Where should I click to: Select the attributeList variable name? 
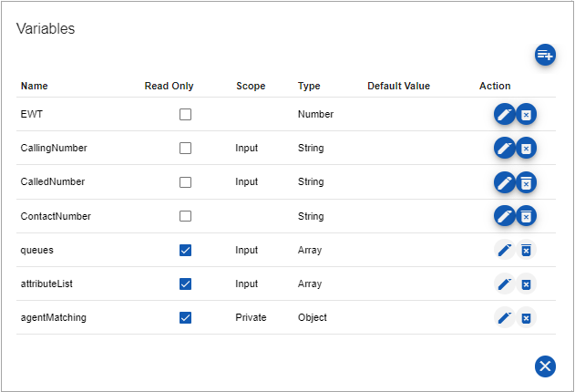pyautogui.click(x=46, y=284)
